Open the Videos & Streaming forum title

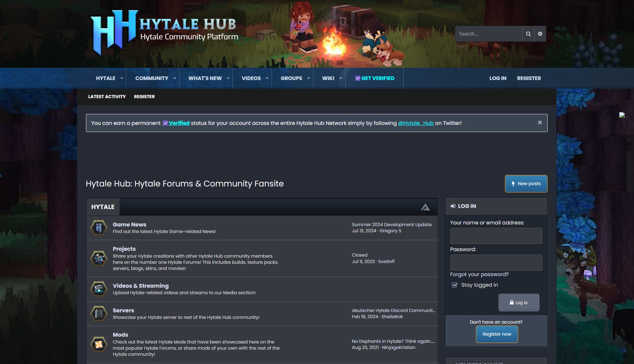click(140, 286)
